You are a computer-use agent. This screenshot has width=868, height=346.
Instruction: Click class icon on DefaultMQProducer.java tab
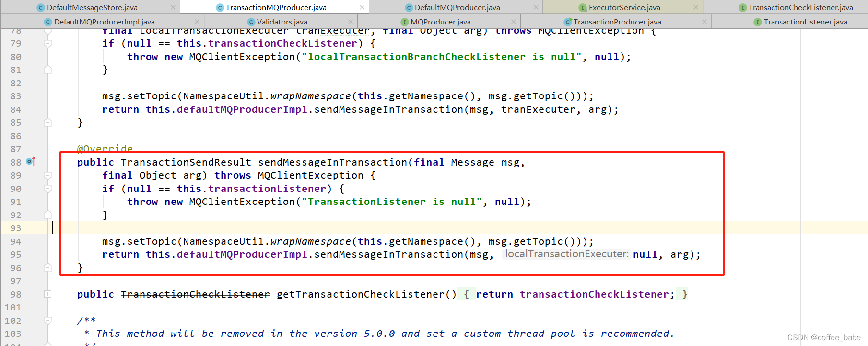coord(409,8)
